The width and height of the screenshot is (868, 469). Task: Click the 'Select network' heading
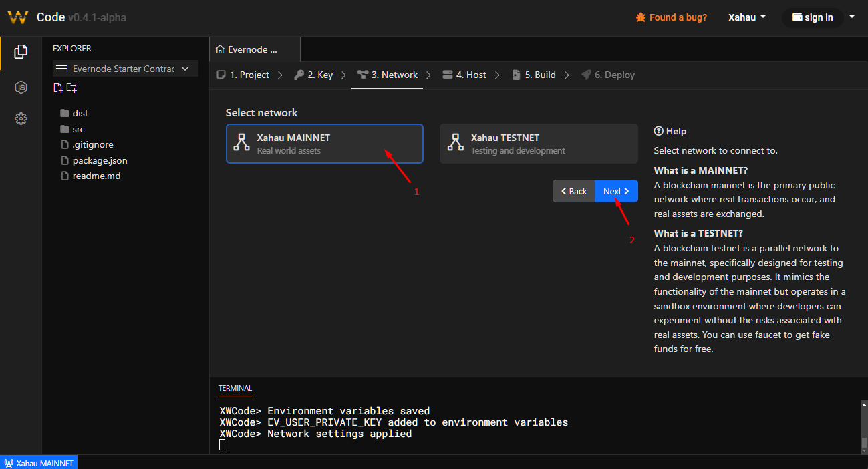(262, 113)
